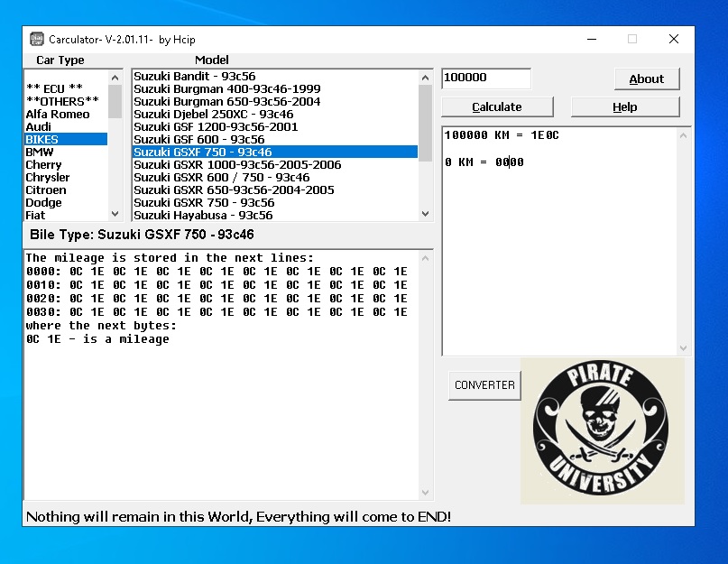Pick Suzuki Hayabusa - 93c56 model
Image resolution: width=728 pixels, height=564 pixels.
pyautogui.click(x=203, y=216)
